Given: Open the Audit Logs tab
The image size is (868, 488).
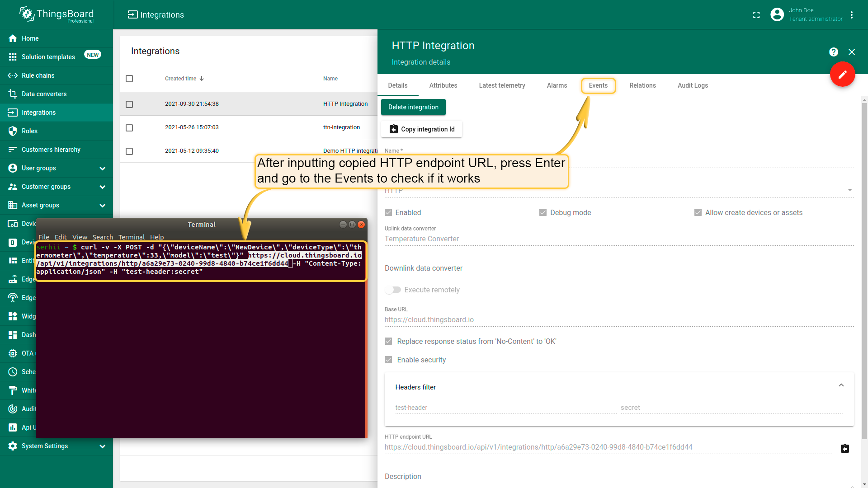Looking at the screenshot, I should (692, 85).
